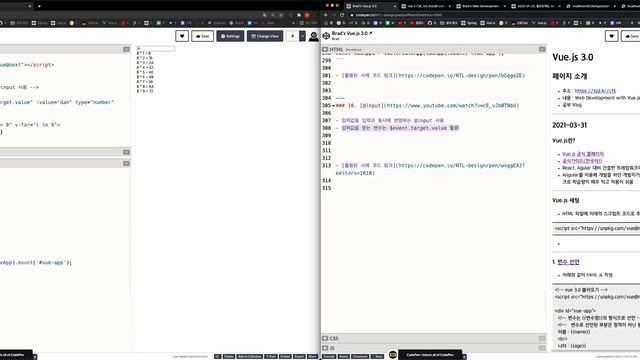The image size is (640, 360).
Task: Click the pin button in left CodePen header
Action: click(x=292, y=36)
